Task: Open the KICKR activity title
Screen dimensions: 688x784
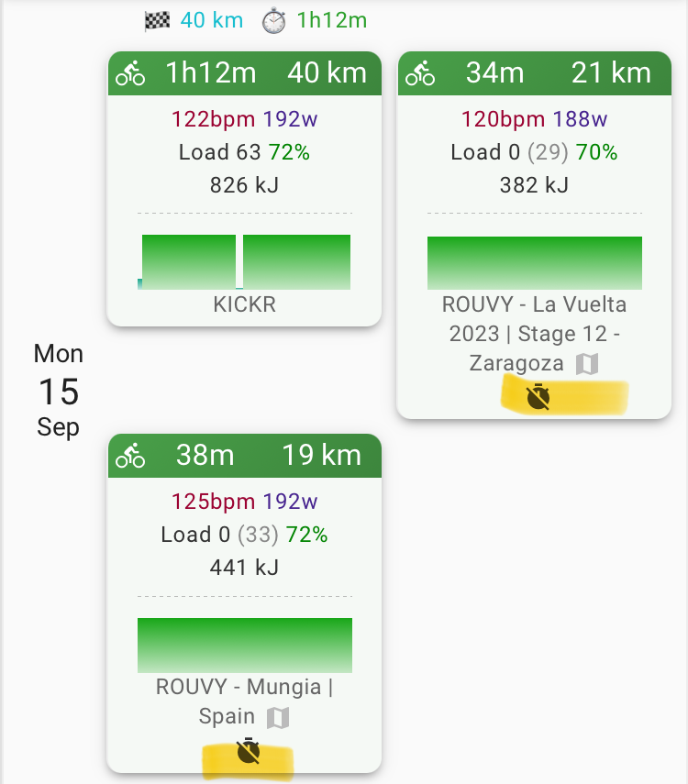Action: [x=244, y=304]
